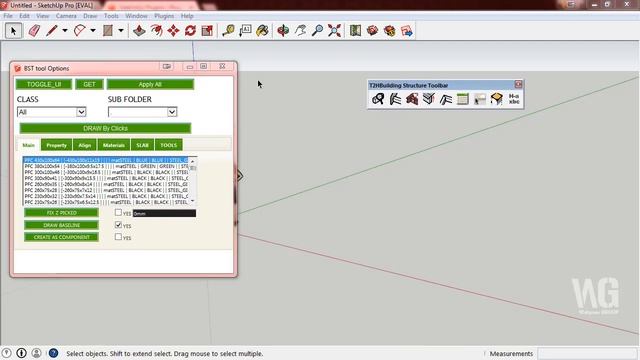This screenshot has height=360, width=640.
Task: Pick the Eraser tool
Action: [x=34, y=31]
